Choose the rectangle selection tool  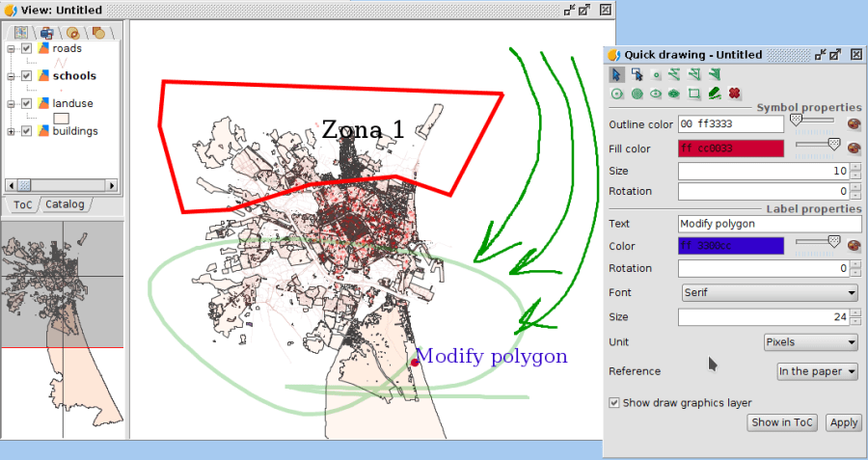point(637,74)
